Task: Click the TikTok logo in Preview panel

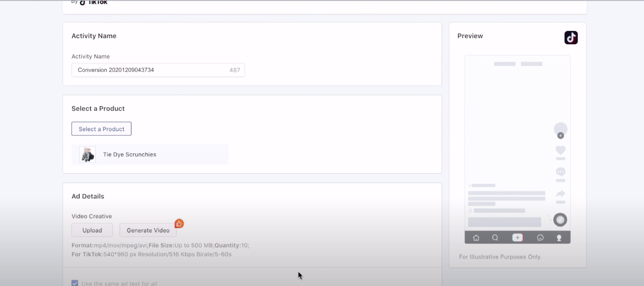Action: [x=571, y=37]
